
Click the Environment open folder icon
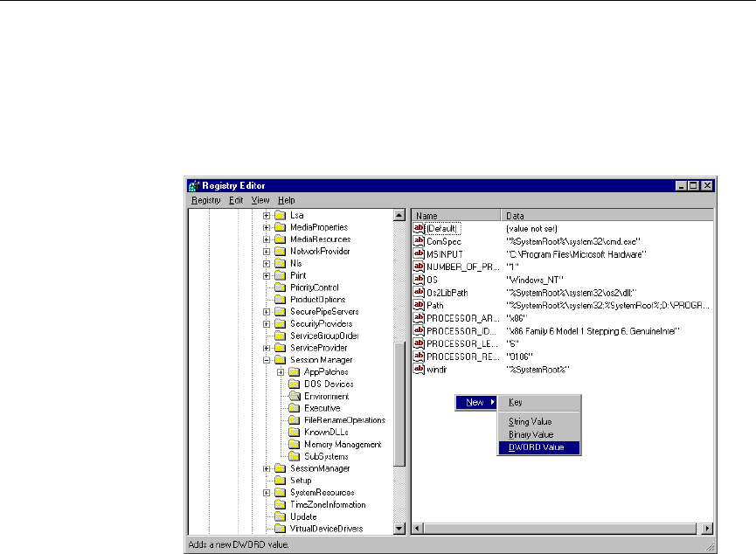(295, 397)
